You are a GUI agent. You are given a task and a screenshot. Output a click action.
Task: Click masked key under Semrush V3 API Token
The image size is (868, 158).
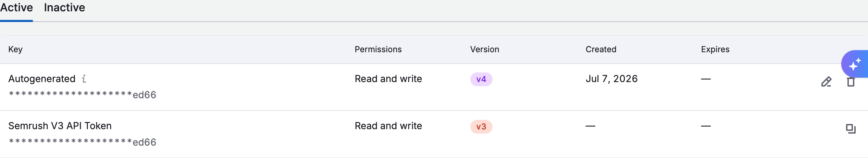tap(82, 142)
